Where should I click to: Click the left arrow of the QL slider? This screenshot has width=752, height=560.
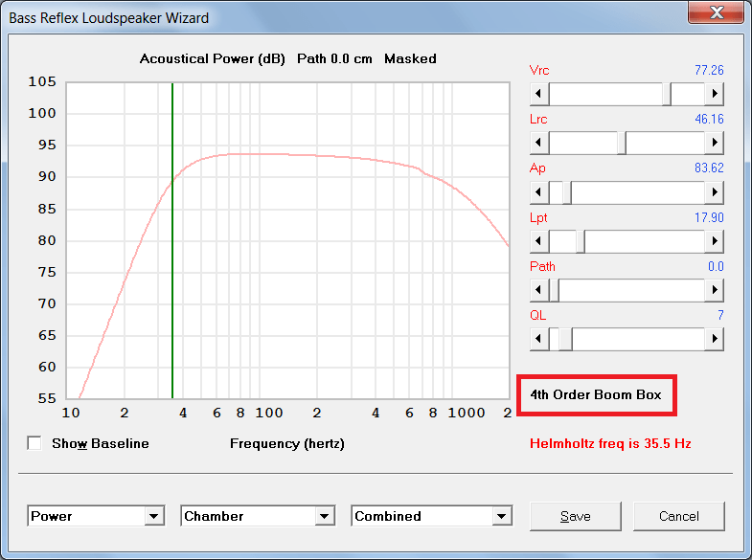[539, 339]
